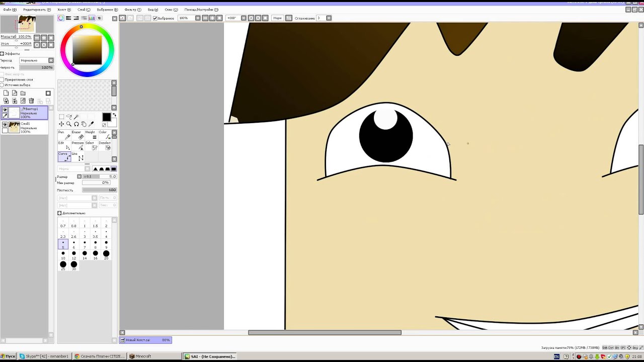The height and width of the screenshot is (362, 644).
Task: Create a new vector linework layer
Action: pos(15,93)
